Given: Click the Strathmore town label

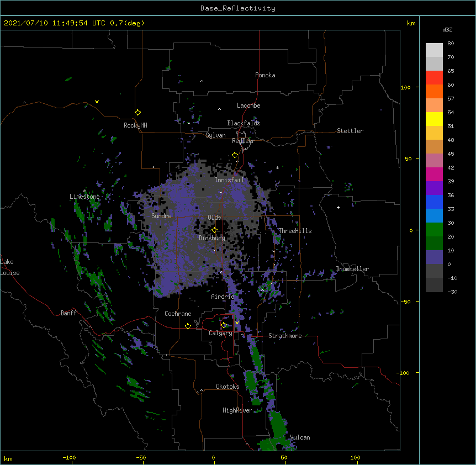Looking at the screenshot, I should (285, 336).
